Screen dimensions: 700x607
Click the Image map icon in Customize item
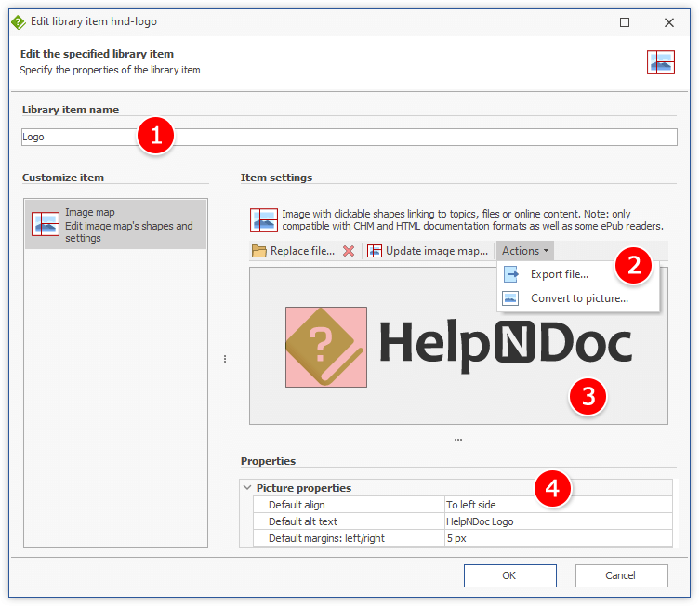(x=46, y=224)
